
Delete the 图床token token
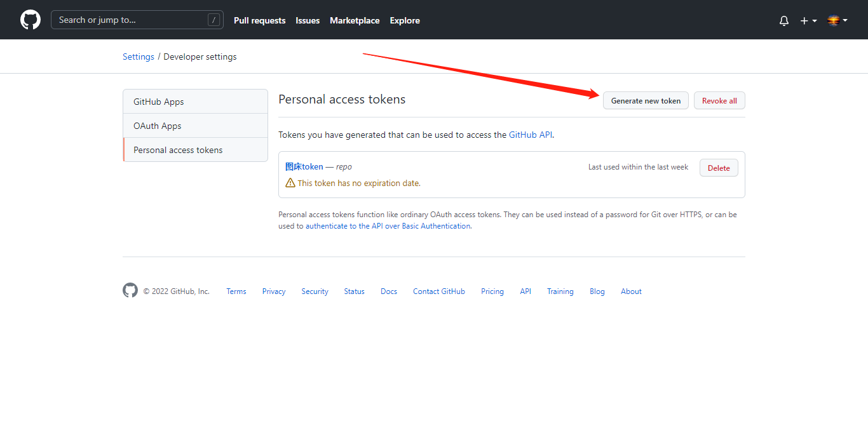click(719, 168)
